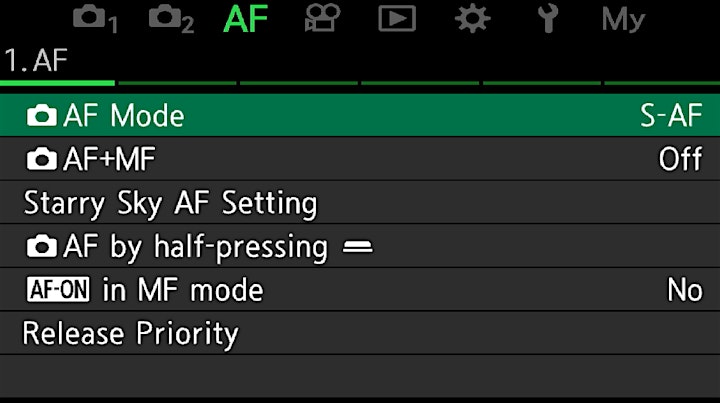Toggle the No value for AF-ON in MF mode
Screen dimensions: 720x403
tap(685, 290)
